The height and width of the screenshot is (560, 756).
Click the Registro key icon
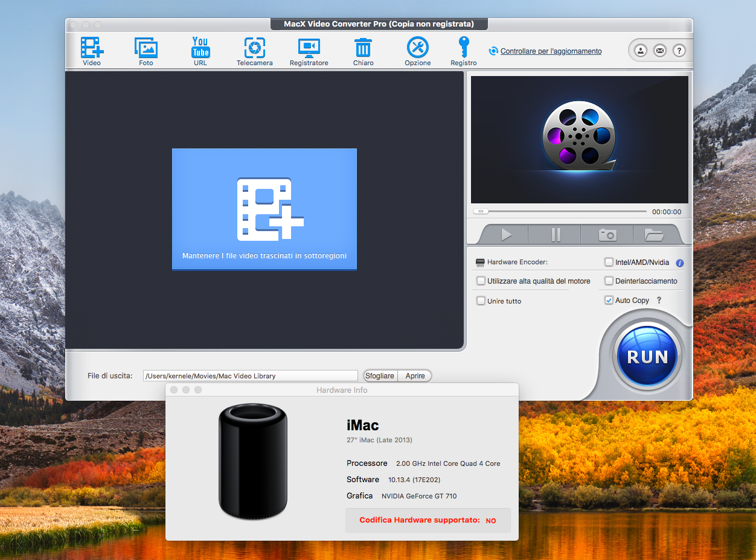tap(463, 51)
